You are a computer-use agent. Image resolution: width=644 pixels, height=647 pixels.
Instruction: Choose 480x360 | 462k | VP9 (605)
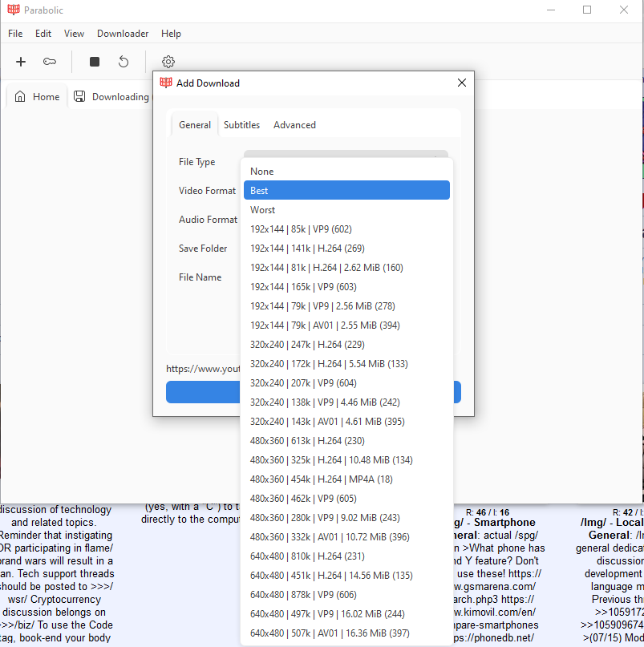click(346, 499)
